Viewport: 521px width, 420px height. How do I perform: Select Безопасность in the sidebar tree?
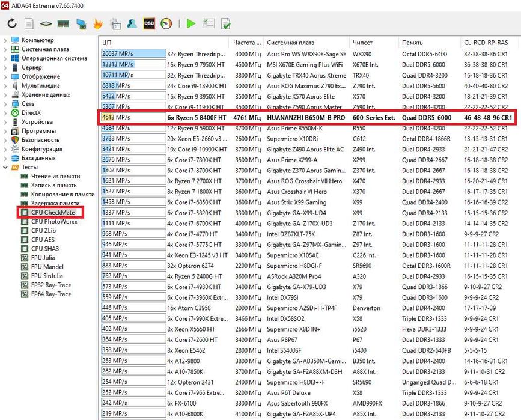point(40,140)
